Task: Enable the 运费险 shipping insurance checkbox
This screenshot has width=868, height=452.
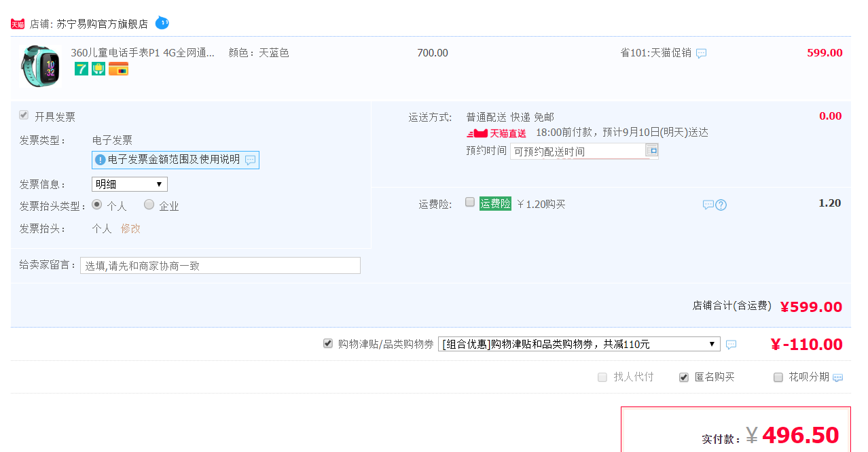Action: point(470,202)
